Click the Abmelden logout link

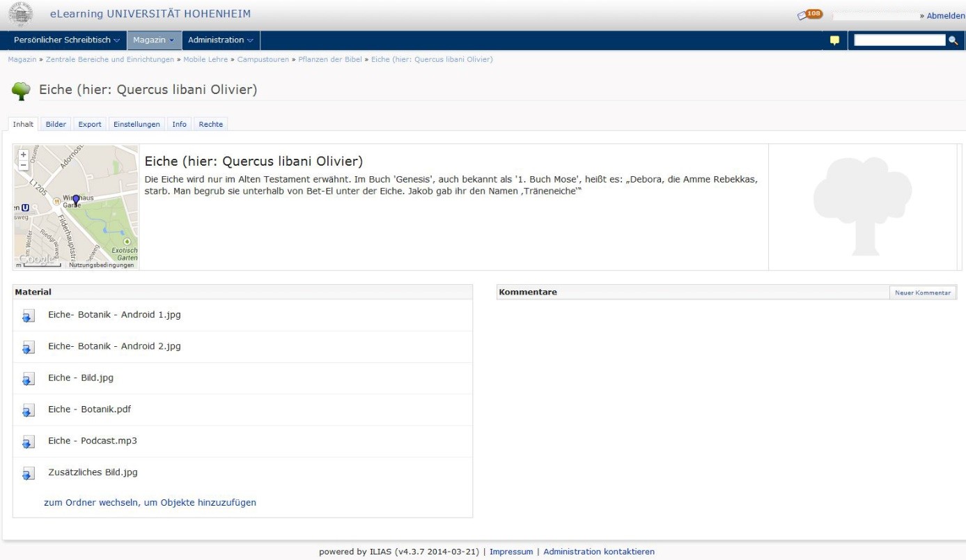(x=945, y=16)
